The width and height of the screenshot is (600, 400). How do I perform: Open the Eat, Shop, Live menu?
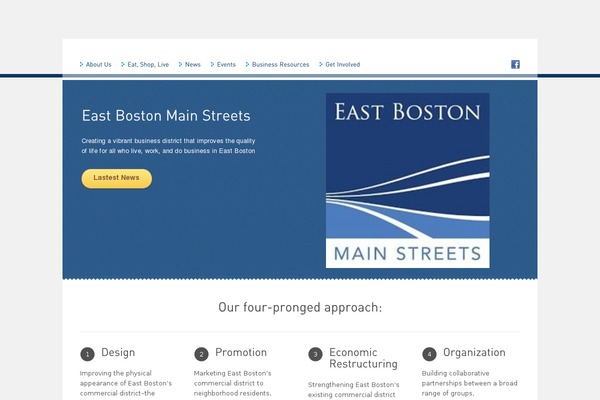[x=148, y=65]
